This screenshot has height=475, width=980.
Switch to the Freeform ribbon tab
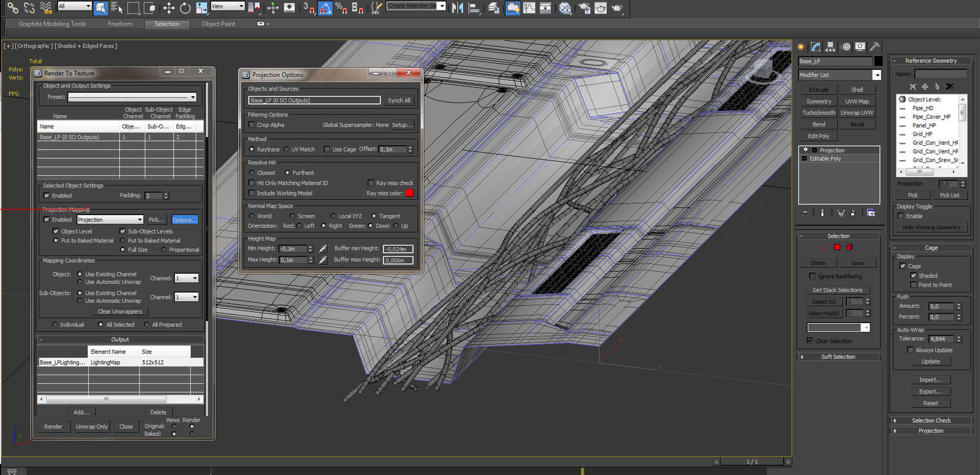click(120, 24)
